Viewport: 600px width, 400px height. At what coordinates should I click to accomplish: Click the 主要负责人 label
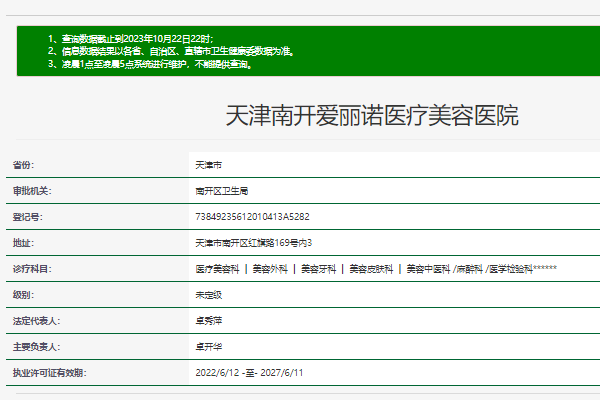tap(36, 347)
